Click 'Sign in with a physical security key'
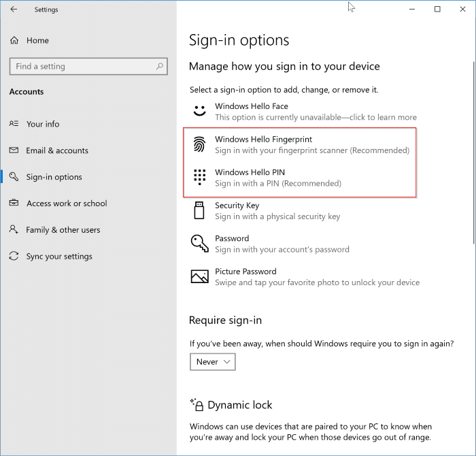Screen dimensions: 476x456 pos(277,216)
